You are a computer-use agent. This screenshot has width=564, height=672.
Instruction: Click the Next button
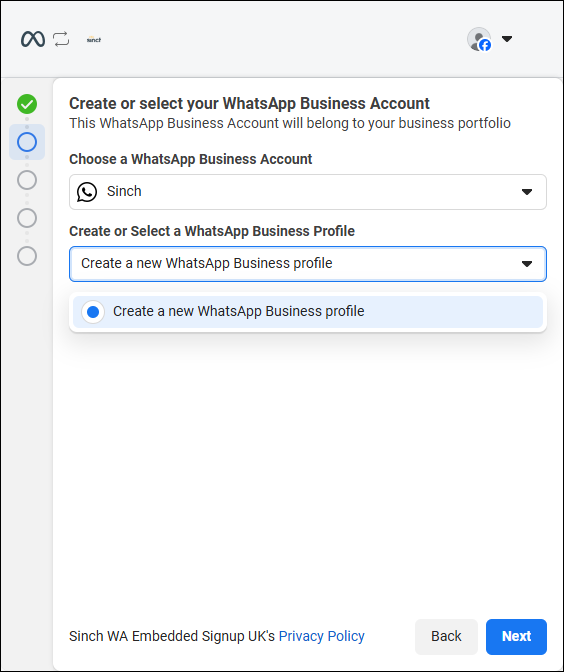(516, 636)
